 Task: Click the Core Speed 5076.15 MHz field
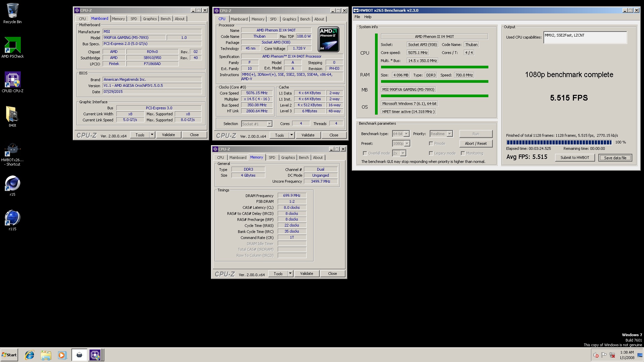257,93
